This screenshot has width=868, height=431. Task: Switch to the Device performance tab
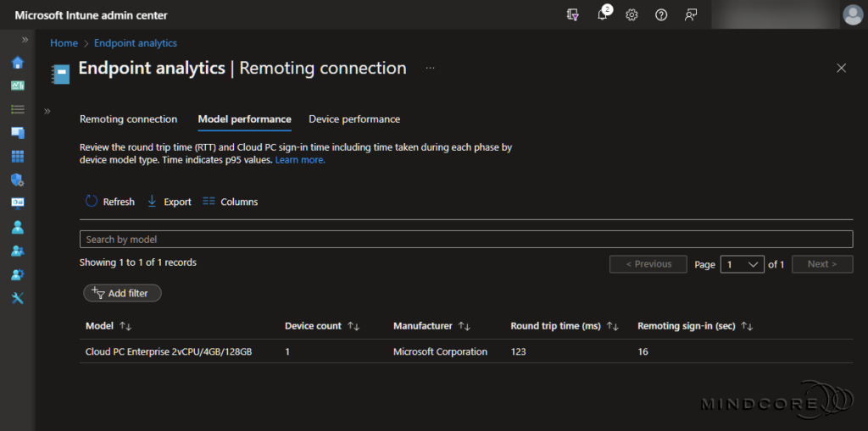tap(354, 119)
